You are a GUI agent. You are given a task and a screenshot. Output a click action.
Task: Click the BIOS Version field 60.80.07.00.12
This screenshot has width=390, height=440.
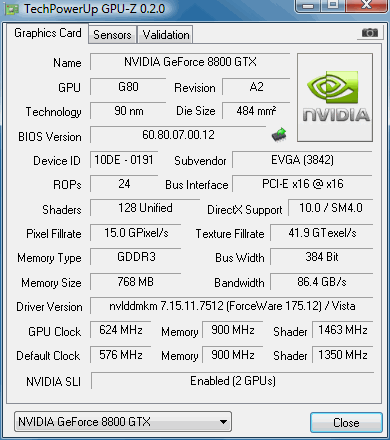[178, 135]
